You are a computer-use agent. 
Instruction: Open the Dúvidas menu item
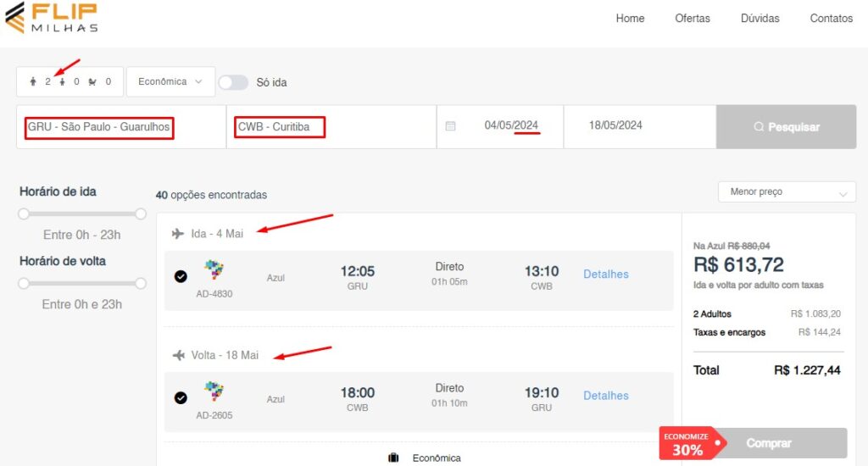coord(759,19)
